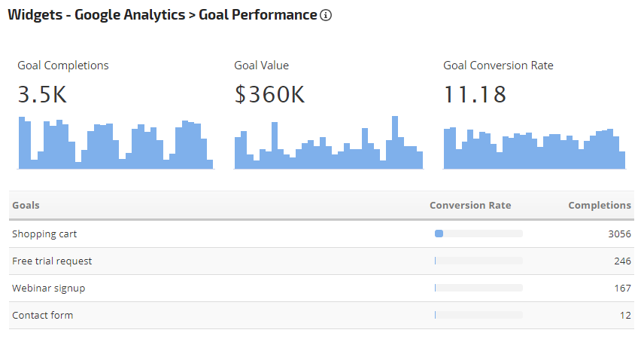
Task: Open the Free trial request goal row
Action: click(52, 261)
